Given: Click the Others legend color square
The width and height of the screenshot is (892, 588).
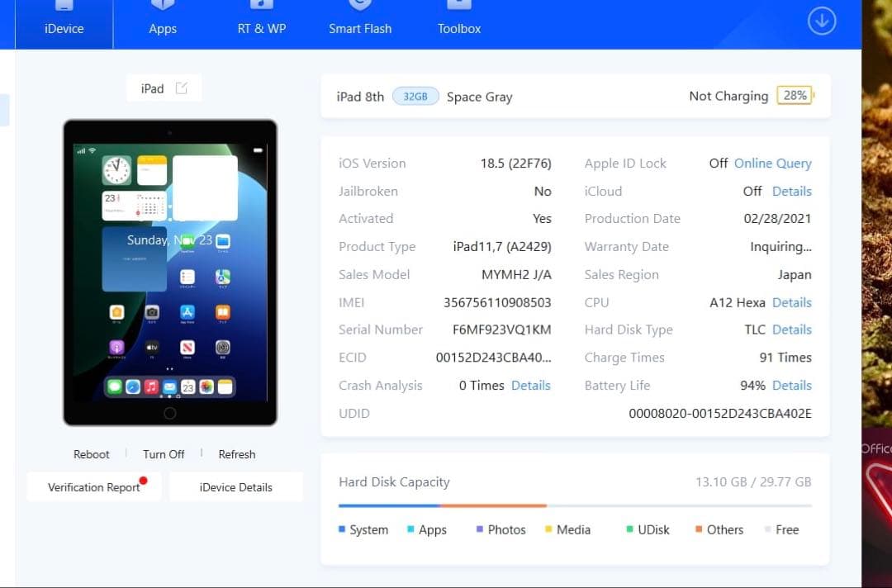Looking at the screenshot, I should tap(699, 529).
